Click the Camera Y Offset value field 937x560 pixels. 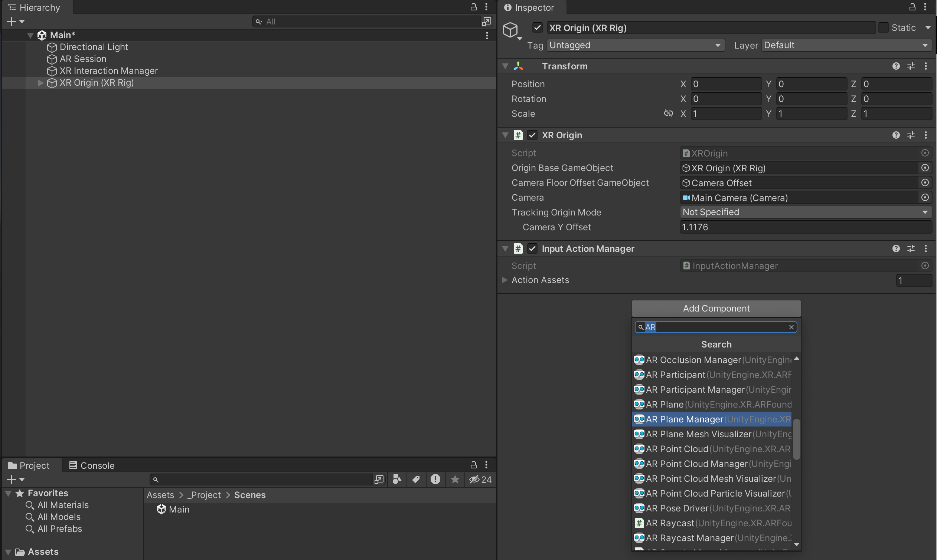tap(805, 227)
